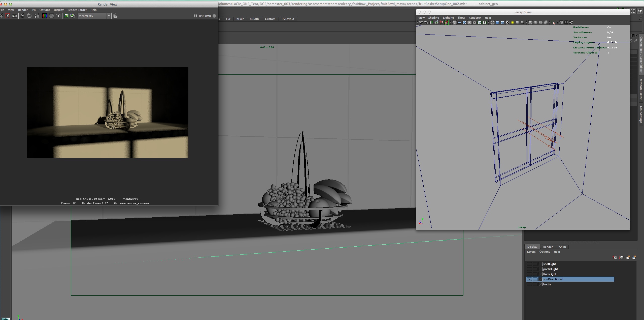Switch to the Render layer tab
The height and width of the screenshot is (320, 644).
click(x=548, y=247)
